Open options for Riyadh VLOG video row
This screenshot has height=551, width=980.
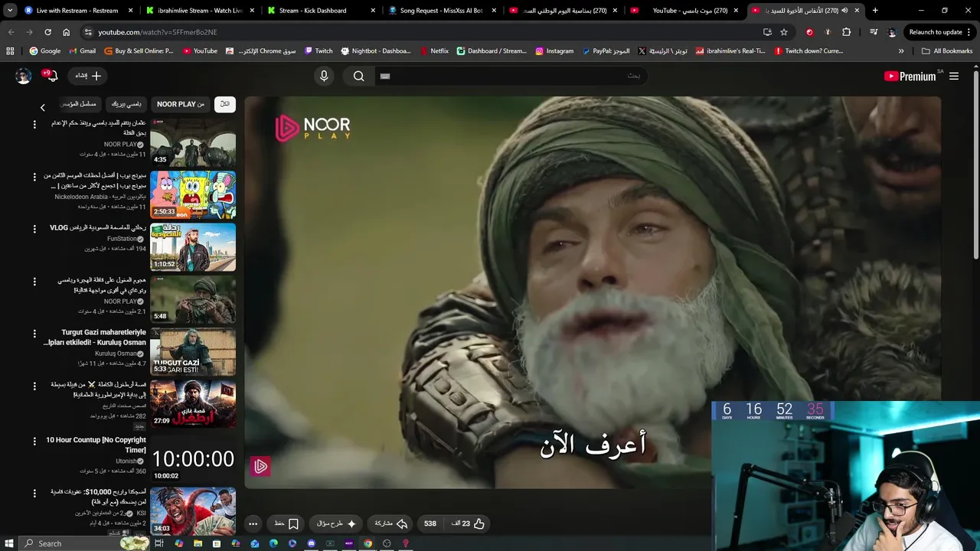click(x=34, y=229)
